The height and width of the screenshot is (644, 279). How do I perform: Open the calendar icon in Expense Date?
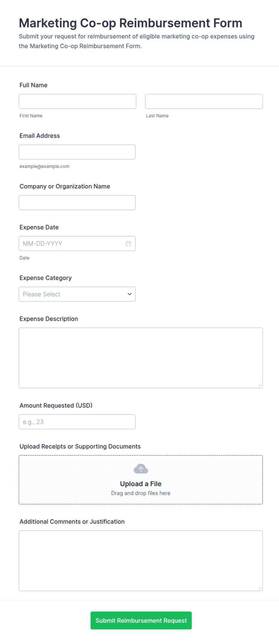point(128,243)
